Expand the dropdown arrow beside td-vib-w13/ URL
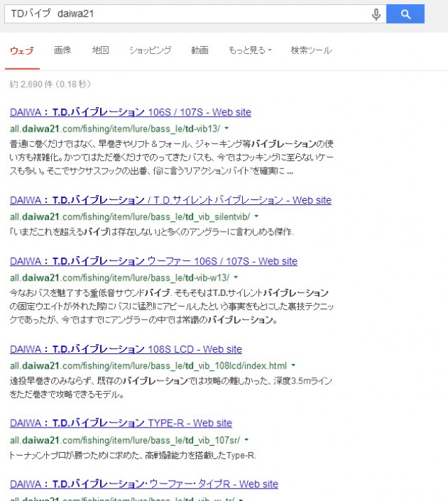Screen dimensions: 448x501 click(236, 277)
